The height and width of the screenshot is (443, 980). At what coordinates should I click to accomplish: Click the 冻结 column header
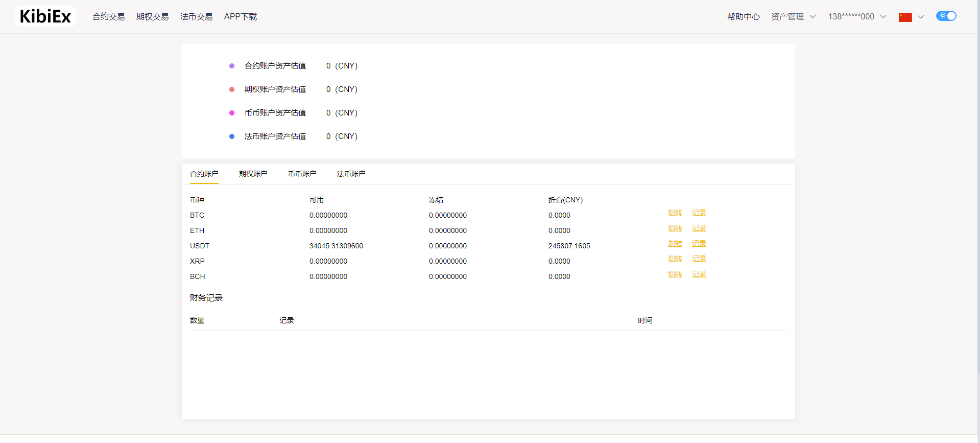(436, 200)
